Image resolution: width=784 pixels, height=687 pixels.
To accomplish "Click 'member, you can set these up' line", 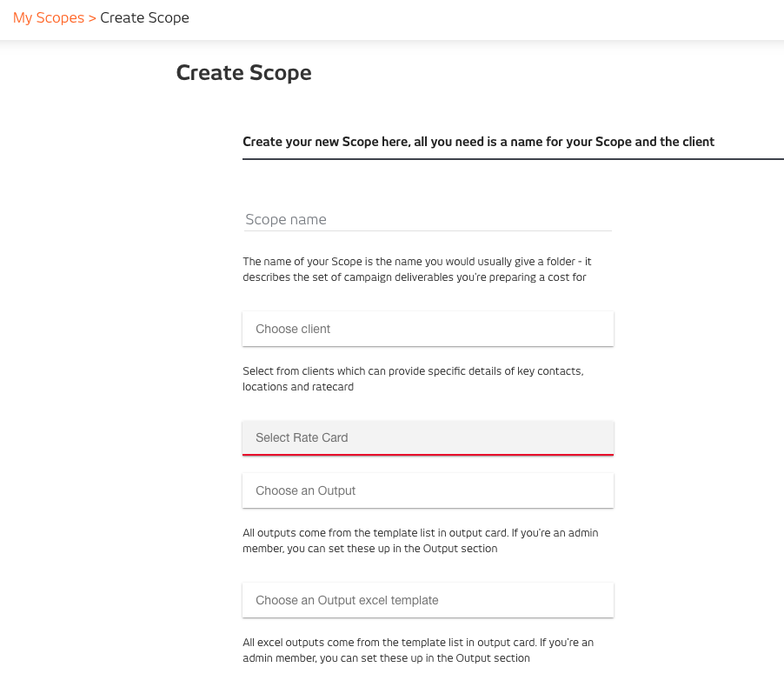I will pyautogui.click(x=370, y=549).
